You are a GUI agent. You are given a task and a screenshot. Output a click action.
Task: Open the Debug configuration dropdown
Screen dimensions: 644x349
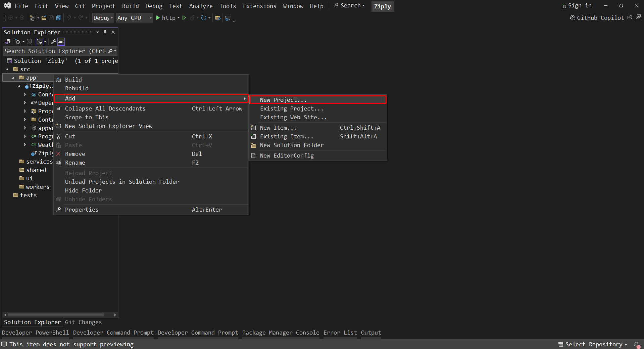click(103, 18)
